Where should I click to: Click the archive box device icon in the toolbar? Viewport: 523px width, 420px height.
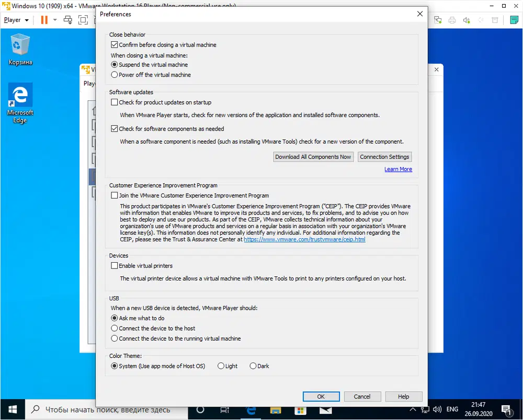pos(495,20)
